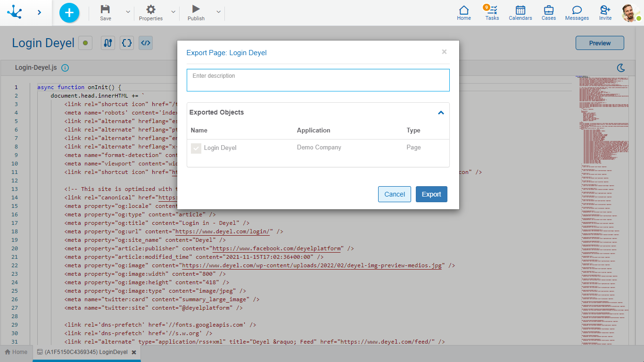Open the modeler flow icon next to title
This screenshot has width=644, height=362.
(x=108, y=43)
